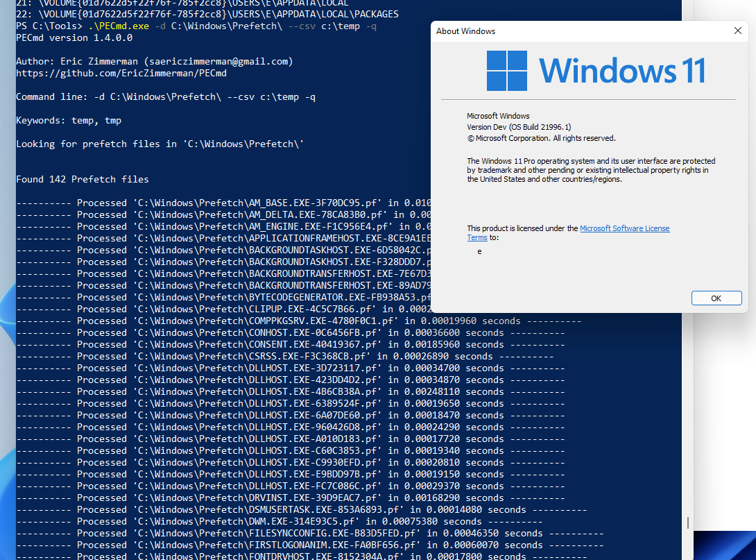Viewport: 756px width, 560px height.
Task: Click the Author Eric Zimmerman line
Action: coord(154,61)
